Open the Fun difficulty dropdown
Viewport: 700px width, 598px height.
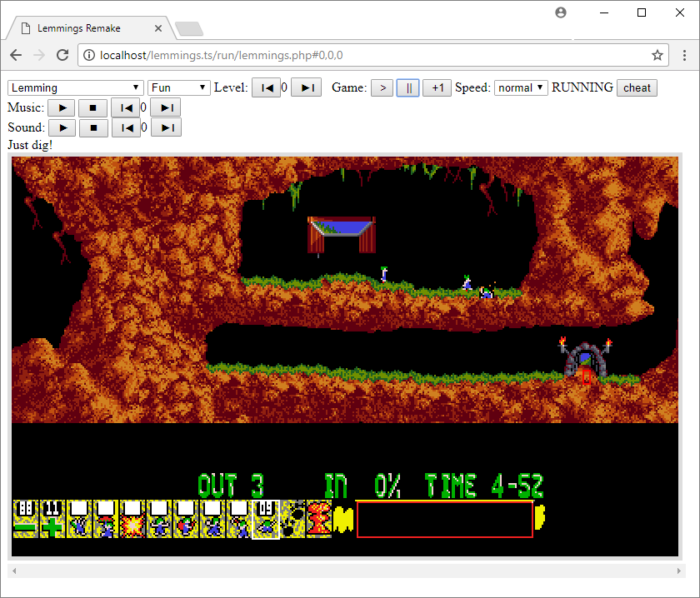(x=179, y=87)
